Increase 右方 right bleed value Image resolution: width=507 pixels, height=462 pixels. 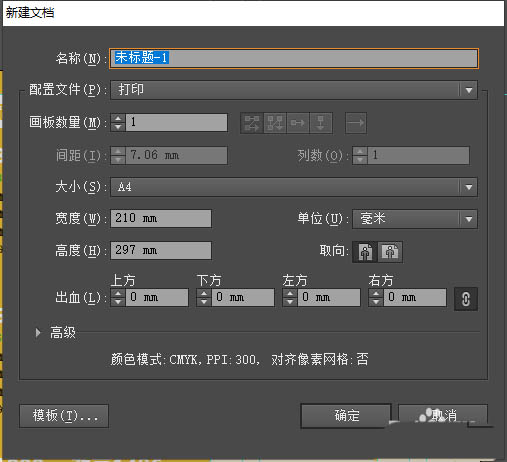coord(376,294)
